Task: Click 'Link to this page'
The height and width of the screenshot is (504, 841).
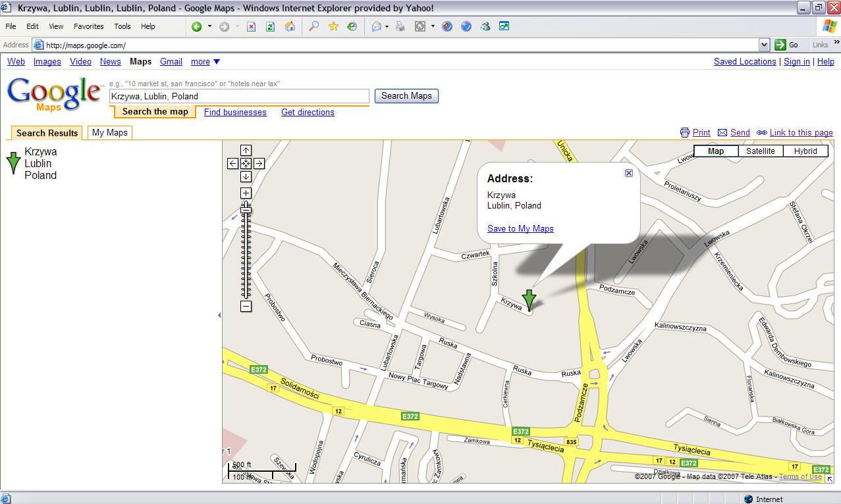Action: pyautogui.click(x=795, y=133)
